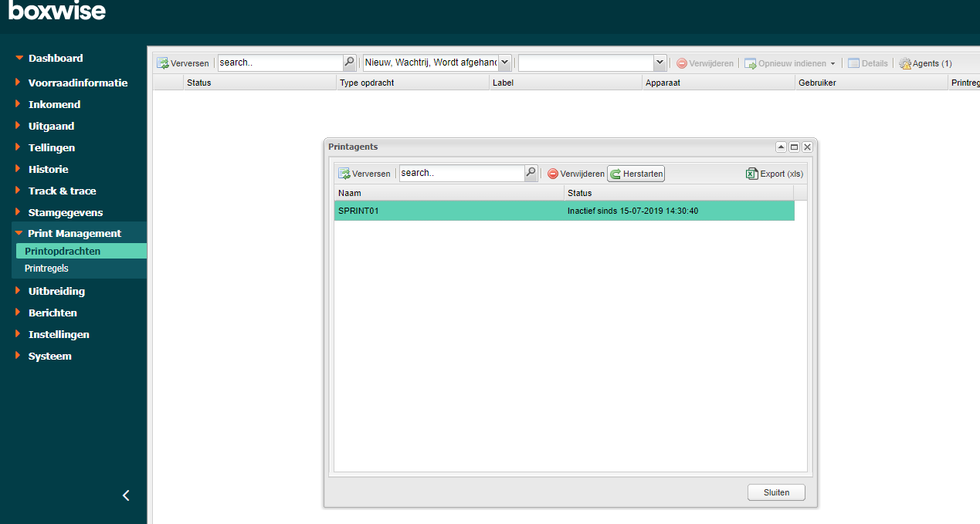The image size is (980, 524).
Task: Click the boxwise logo
Action: (x=57, y=10)
